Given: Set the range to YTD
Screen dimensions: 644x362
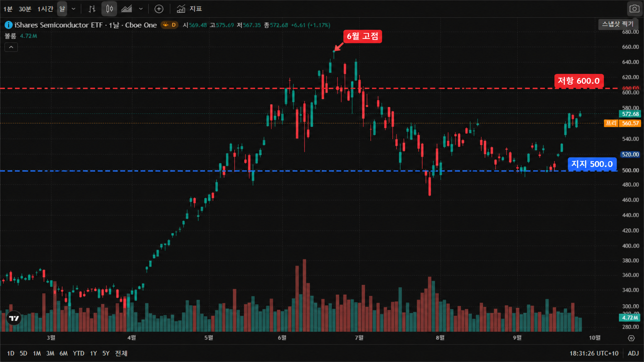Looking at the screenshot, I should pos(79,353).
